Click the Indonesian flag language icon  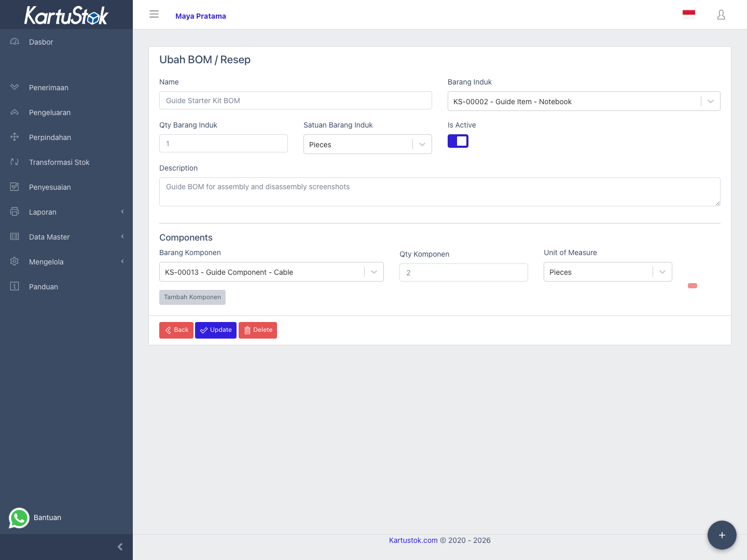tap(689, 15)
